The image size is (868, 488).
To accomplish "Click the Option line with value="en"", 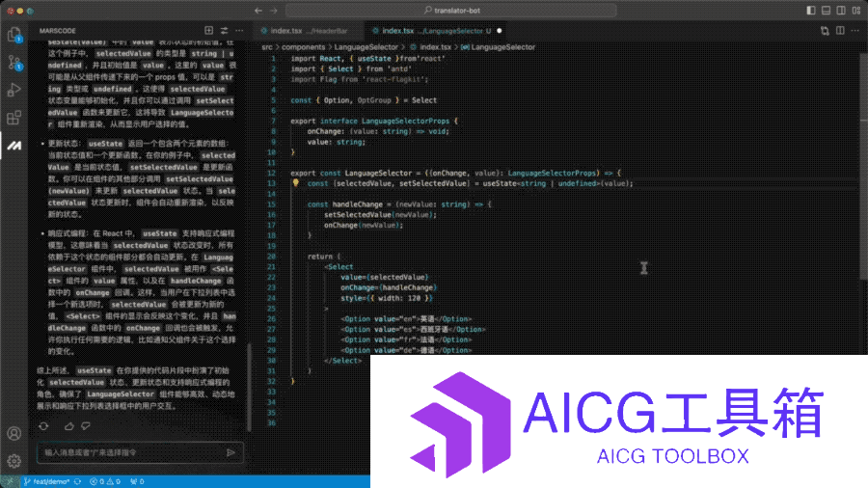I will click(406, 318).
